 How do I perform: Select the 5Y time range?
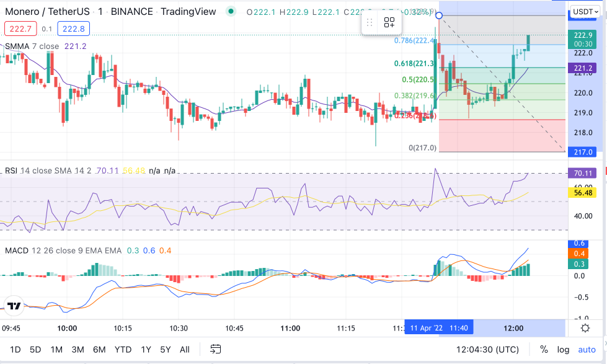coord(166,350)
